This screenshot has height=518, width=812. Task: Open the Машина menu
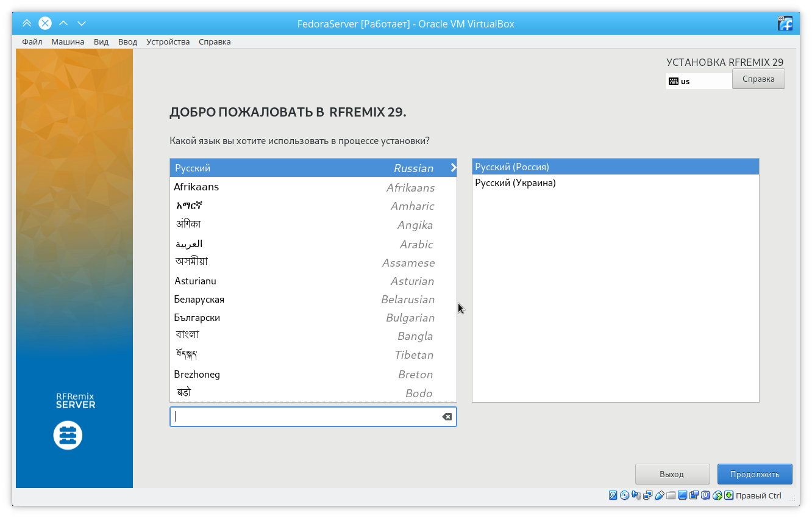68,42
